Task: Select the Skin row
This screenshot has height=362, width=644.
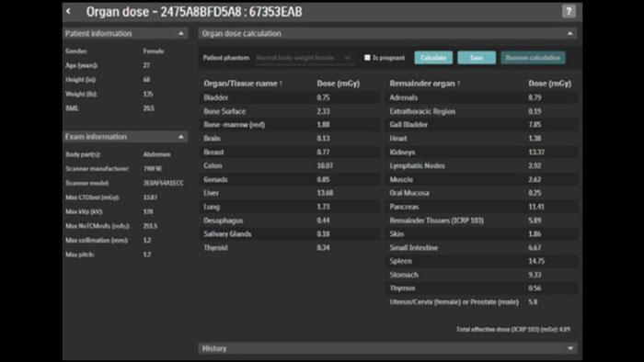Action: click(482, 234)
